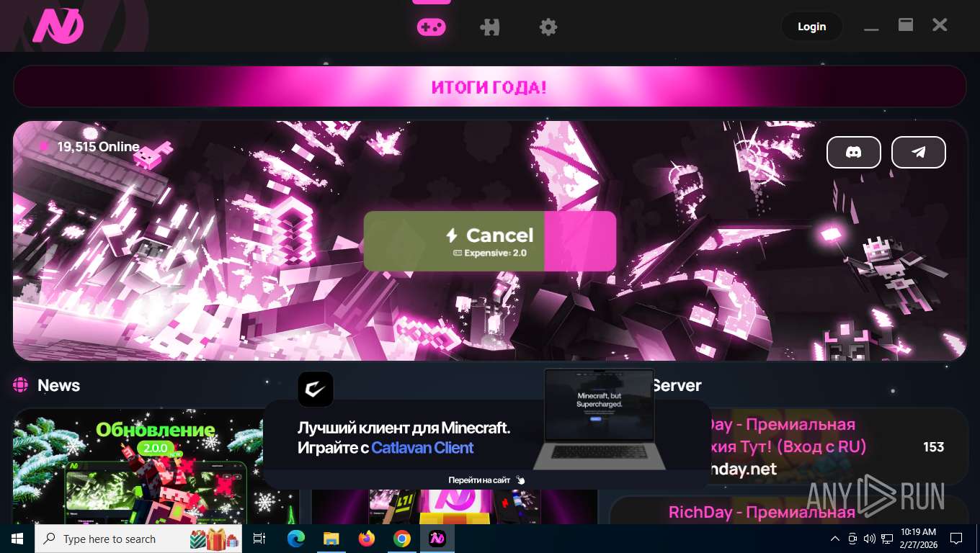Select the second RichDay server entry
The height and width of the screenshot is (553, 980).
788,510
